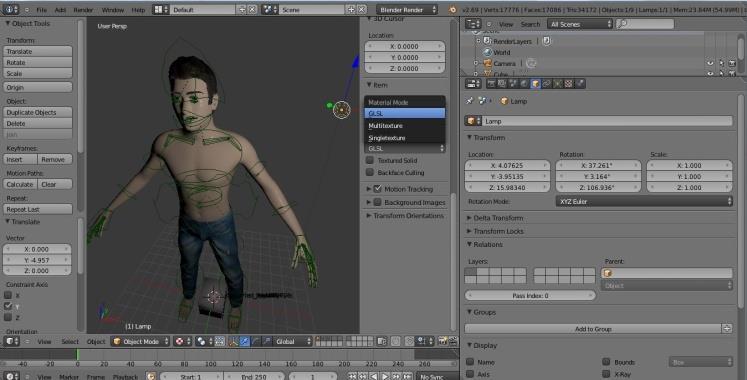Click the screen layout browse icon
The image size is (747, 380).
161,10
